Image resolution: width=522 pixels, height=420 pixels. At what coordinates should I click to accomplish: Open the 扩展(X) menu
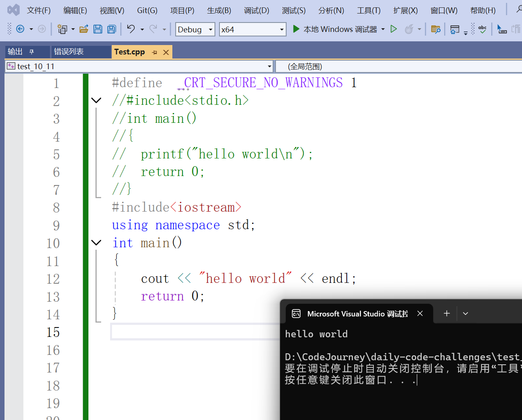click(x=405, y=10)
